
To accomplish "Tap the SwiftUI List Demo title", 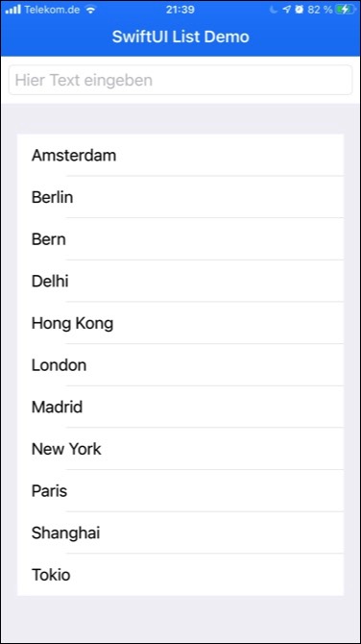I will pos(180,37).
